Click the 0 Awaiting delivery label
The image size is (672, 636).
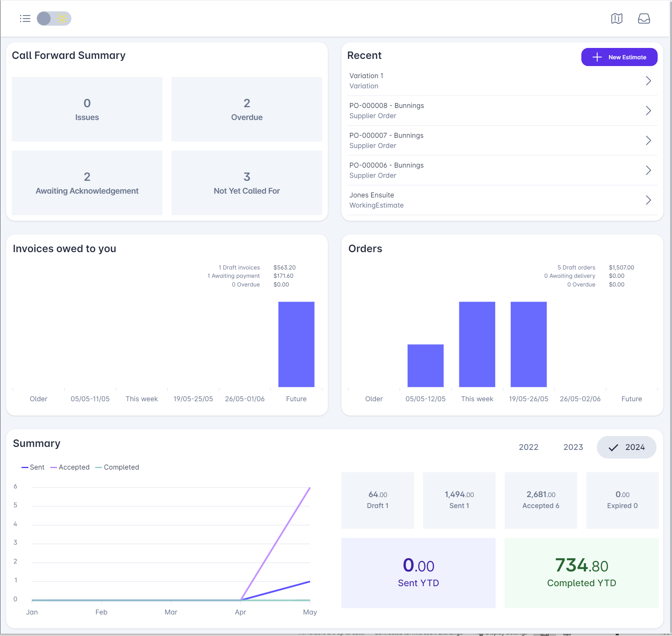pyautogui.click(x=570, y=276)
